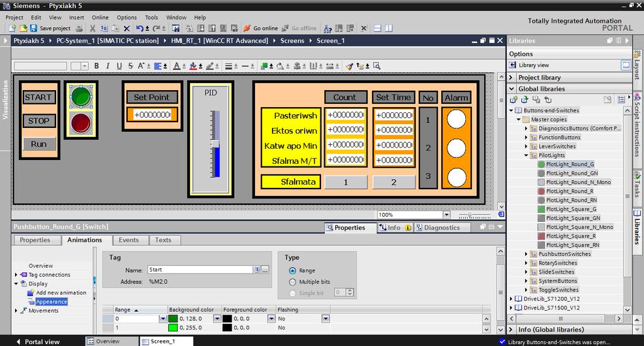Open the Insert menu

(x=76, y=17)
